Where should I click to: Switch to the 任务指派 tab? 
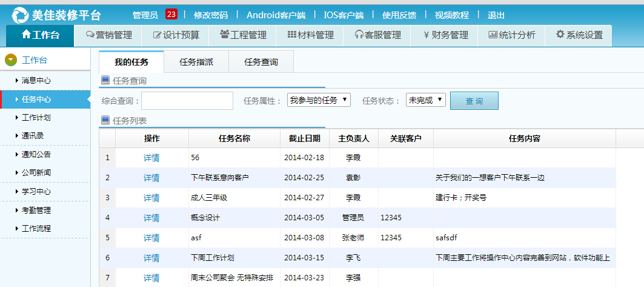[x=196, y=62]
